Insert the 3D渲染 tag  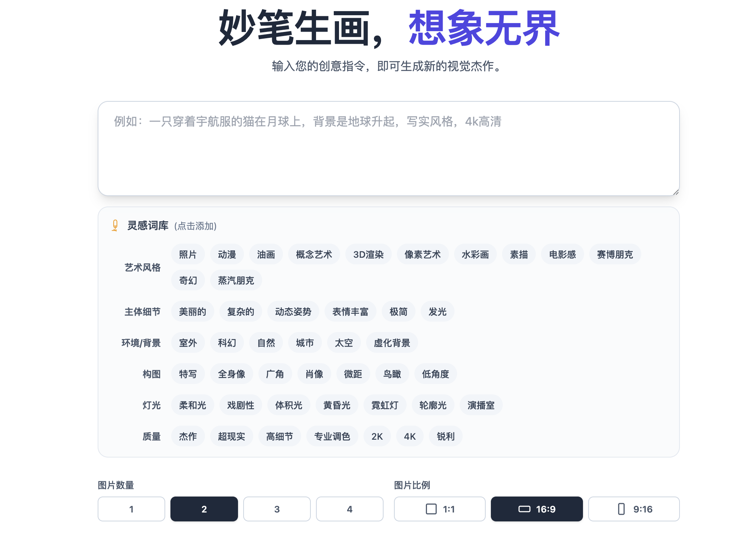[368, 254]
